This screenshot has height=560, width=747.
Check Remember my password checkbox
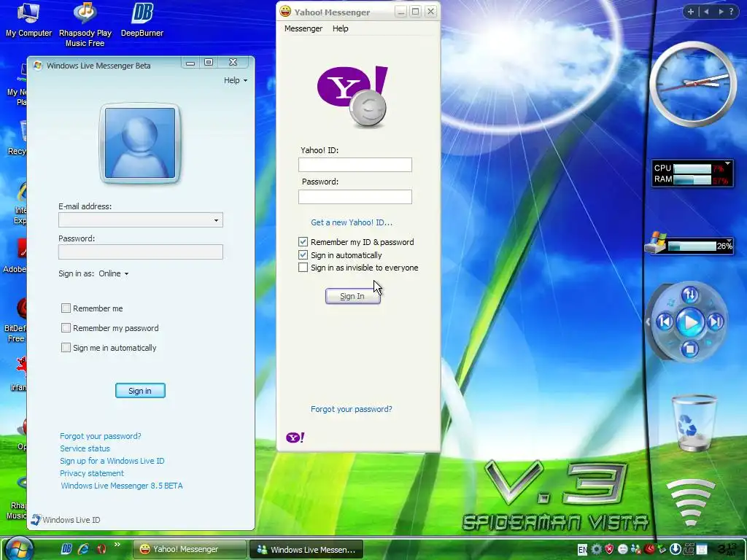tap(66, 327)
